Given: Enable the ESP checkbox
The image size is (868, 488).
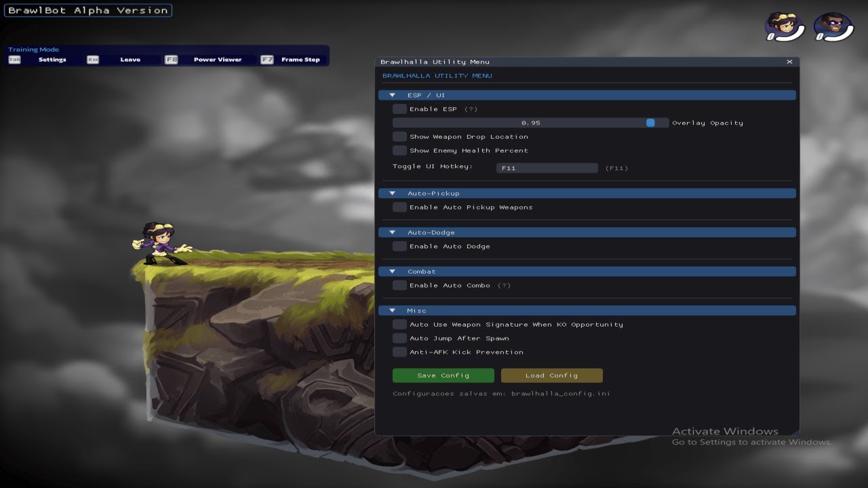Looking at the screenshot, I should tap(399, 109).
